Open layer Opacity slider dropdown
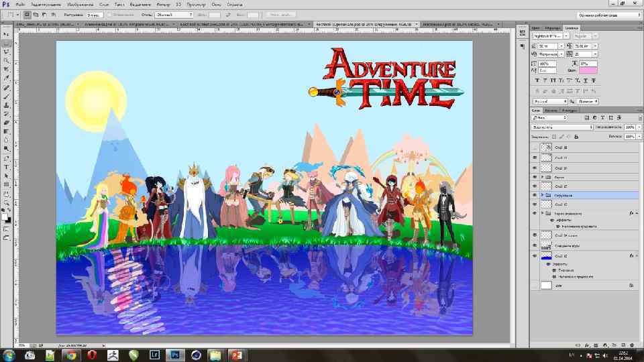Image resolution: width=644 pixels, height=362 pixels. (639, 127)
